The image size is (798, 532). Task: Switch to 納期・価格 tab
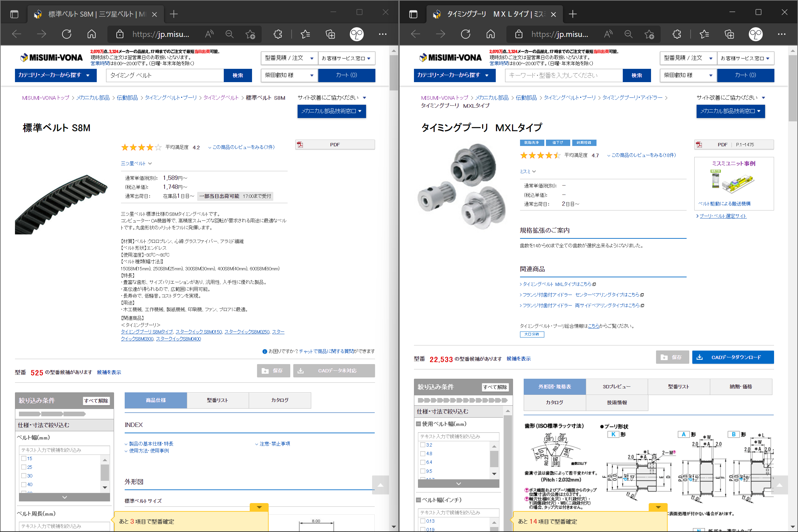[x=741, y=387]
